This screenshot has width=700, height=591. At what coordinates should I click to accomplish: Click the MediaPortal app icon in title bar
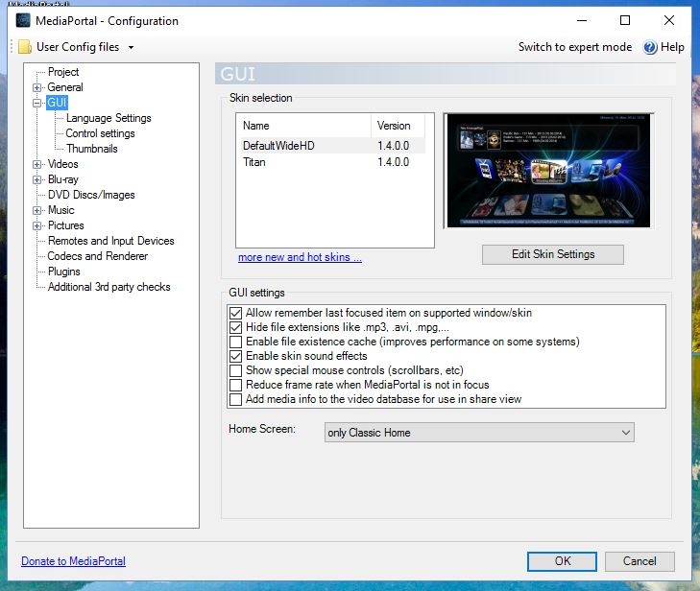[23, 20]
